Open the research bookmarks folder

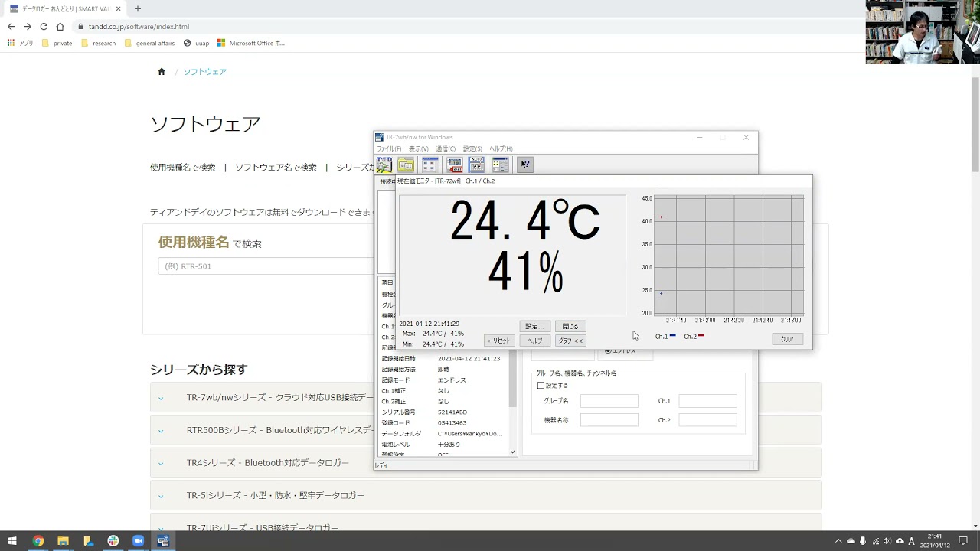pos(99,43)
